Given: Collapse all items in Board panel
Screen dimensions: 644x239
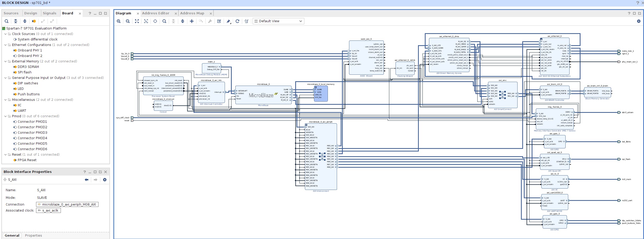Looking at the screenshot, I should 16,21.
